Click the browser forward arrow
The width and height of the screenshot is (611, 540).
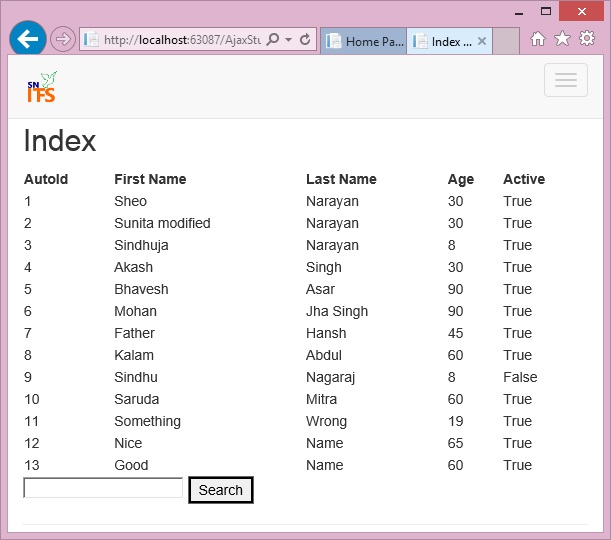coord(63,39)
